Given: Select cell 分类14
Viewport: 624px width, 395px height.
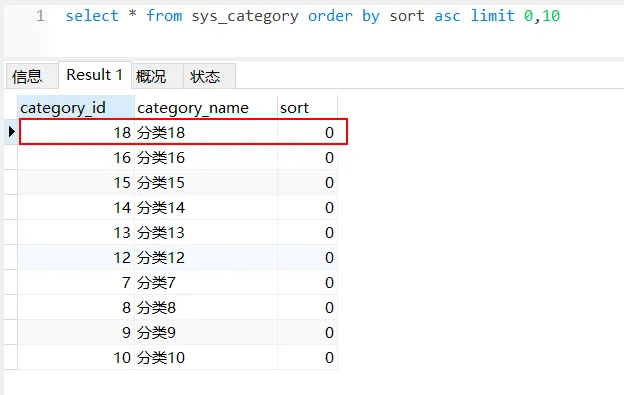Looking at the screenshot, I should click(206, 208).
